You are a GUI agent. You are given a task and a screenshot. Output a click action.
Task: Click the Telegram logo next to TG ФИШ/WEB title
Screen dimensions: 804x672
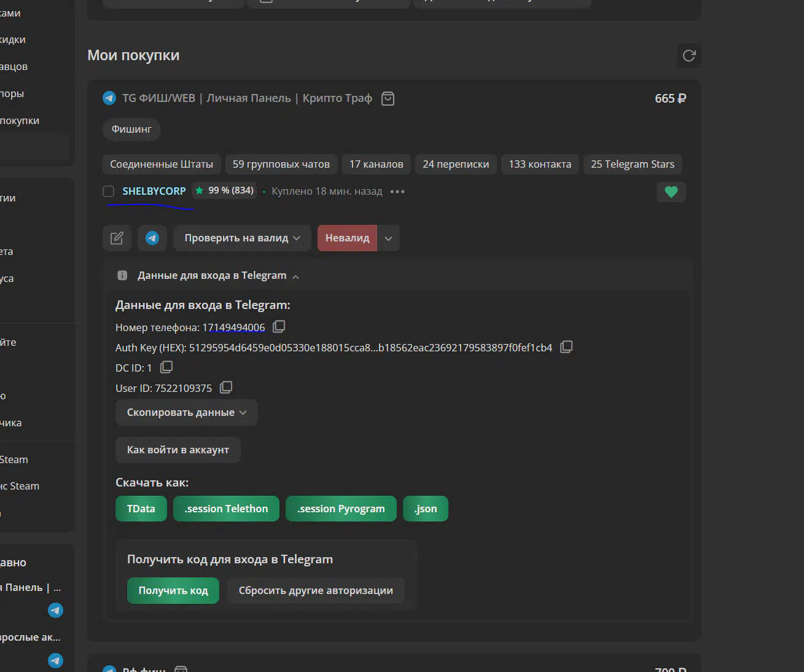(109, 98)
